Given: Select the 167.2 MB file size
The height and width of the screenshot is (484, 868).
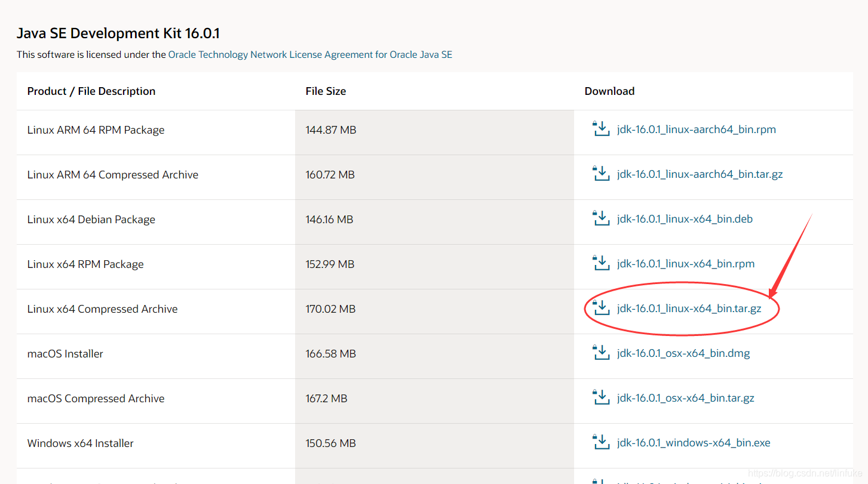Looking at the screenshot, I should point(326,399).
